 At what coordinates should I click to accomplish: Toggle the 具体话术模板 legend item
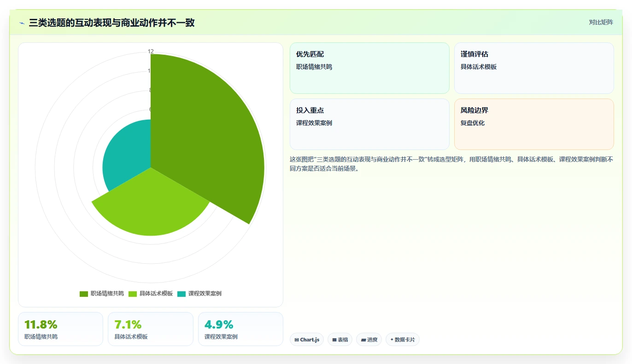point(151,294)
